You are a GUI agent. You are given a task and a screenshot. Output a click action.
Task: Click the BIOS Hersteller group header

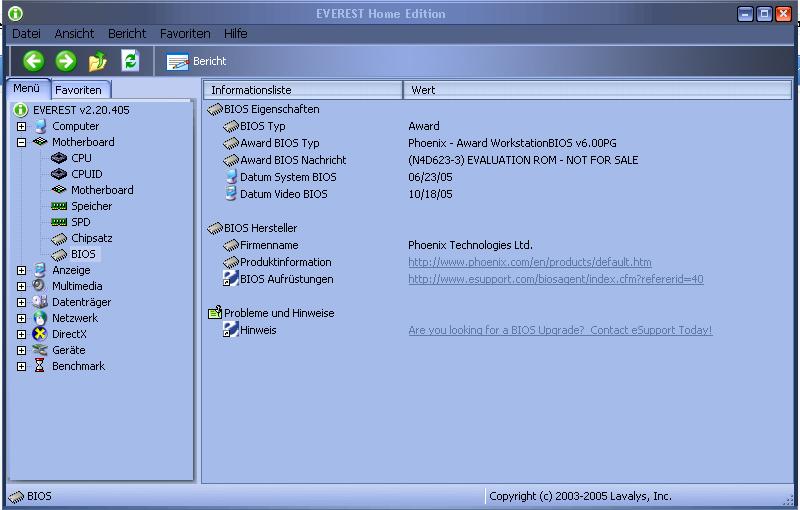[x=260, y=228]
